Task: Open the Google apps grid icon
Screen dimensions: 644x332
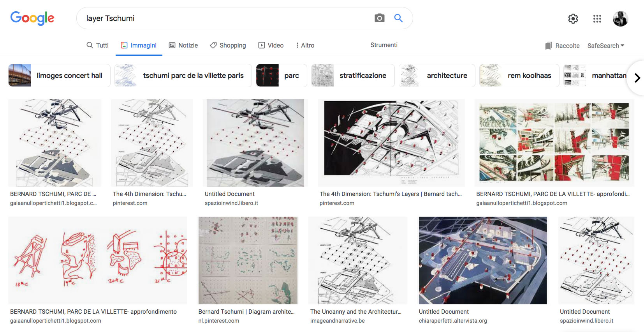Action: (x=597, y=19)
